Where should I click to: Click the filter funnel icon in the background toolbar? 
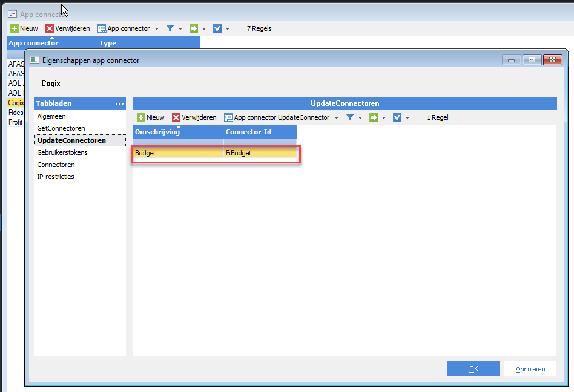click(x=170, y=28)
